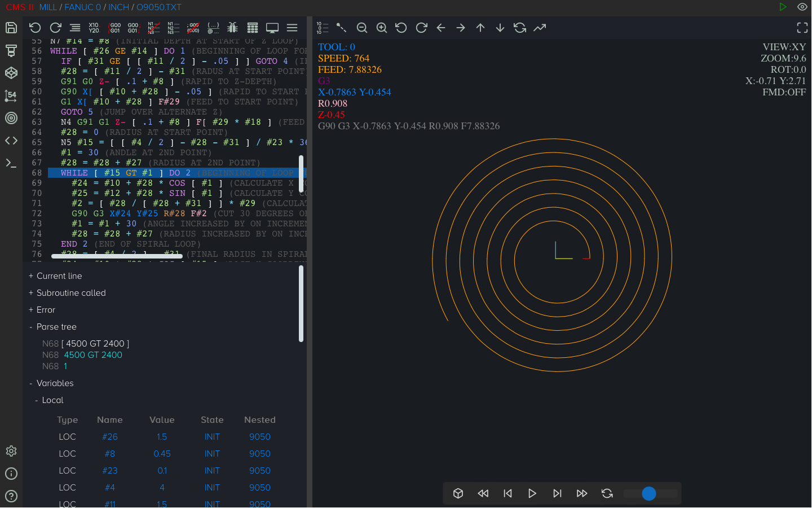Click the debug bug icon

coord(232,28)
